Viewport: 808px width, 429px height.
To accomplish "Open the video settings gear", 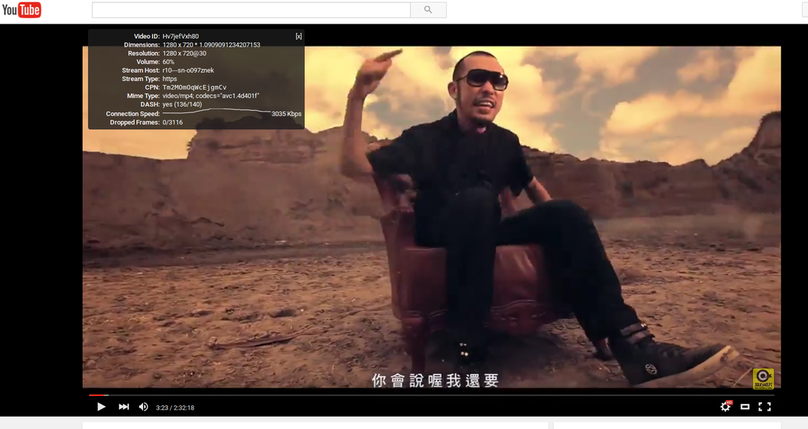I will tap(725, 407).
